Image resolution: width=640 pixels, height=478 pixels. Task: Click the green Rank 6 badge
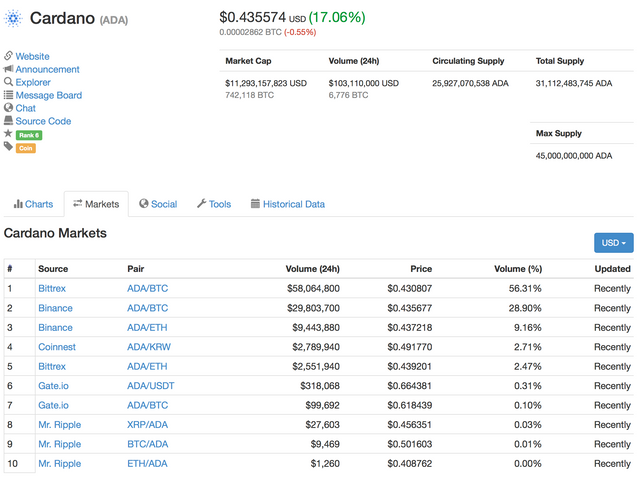coord(29,135)
